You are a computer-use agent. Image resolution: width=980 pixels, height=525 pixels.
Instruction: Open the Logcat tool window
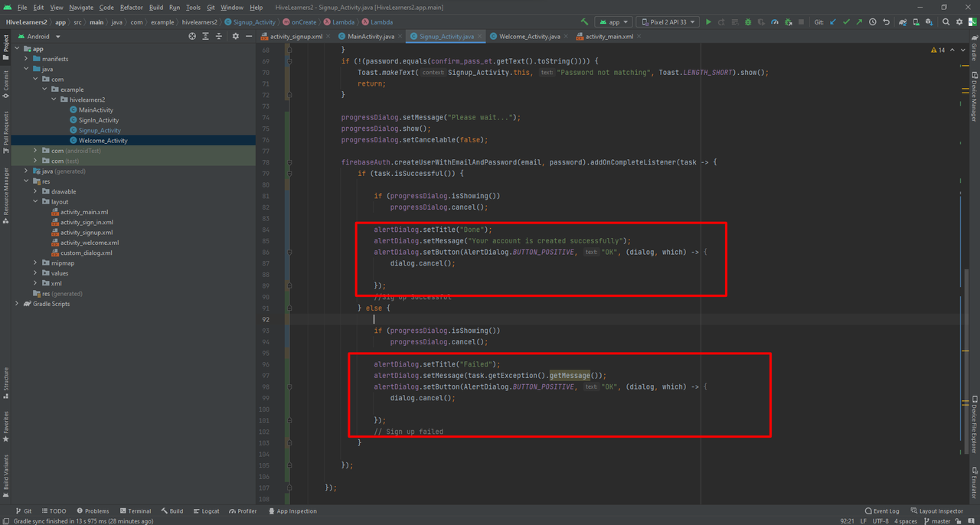206,511
